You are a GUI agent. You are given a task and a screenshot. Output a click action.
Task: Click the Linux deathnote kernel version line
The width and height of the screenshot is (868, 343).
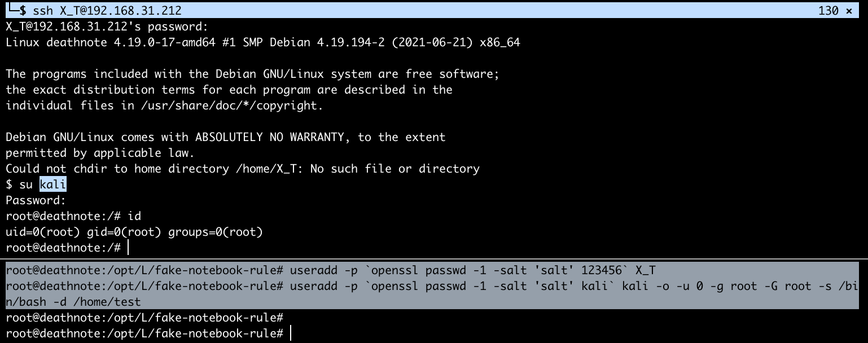[262, 42]
